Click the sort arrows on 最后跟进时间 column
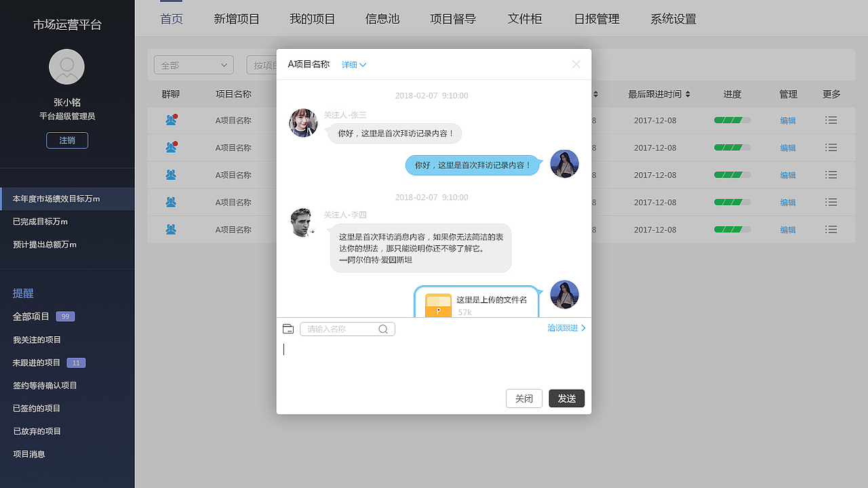 click(686, 94)
